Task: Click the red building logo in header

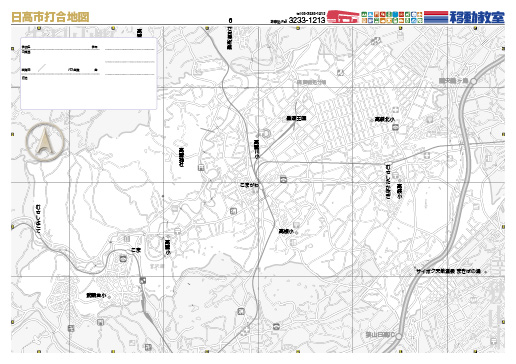Action: pos(343,16)
